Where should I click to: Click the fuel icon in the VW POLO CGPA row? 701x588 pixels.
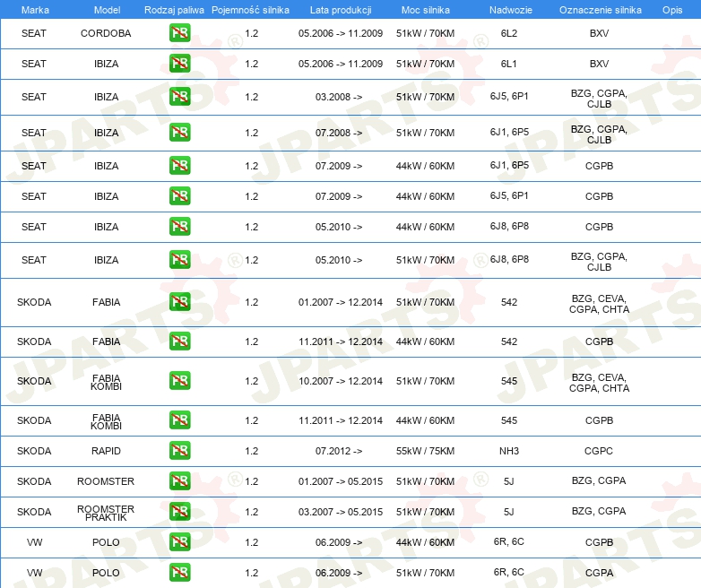pos(179,572)
